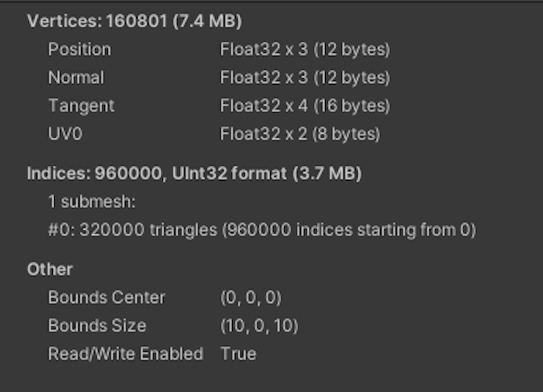Click the Position Float32 x 3 format value
The image size is (543, 392).
304,49
